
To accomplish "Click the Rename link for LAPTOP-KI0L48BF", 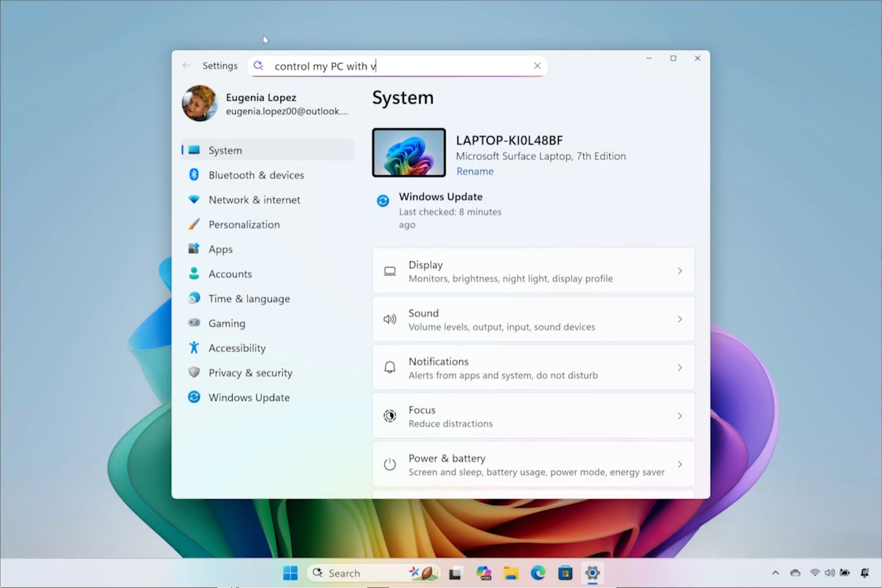I will pos(475,171).
